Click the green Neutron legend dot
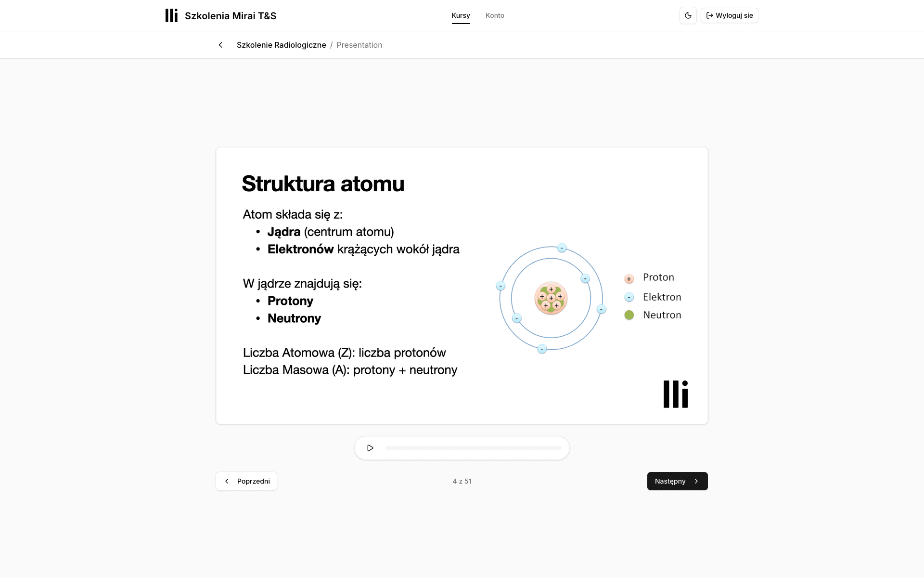The image size is (924, 578). point(629,315)
